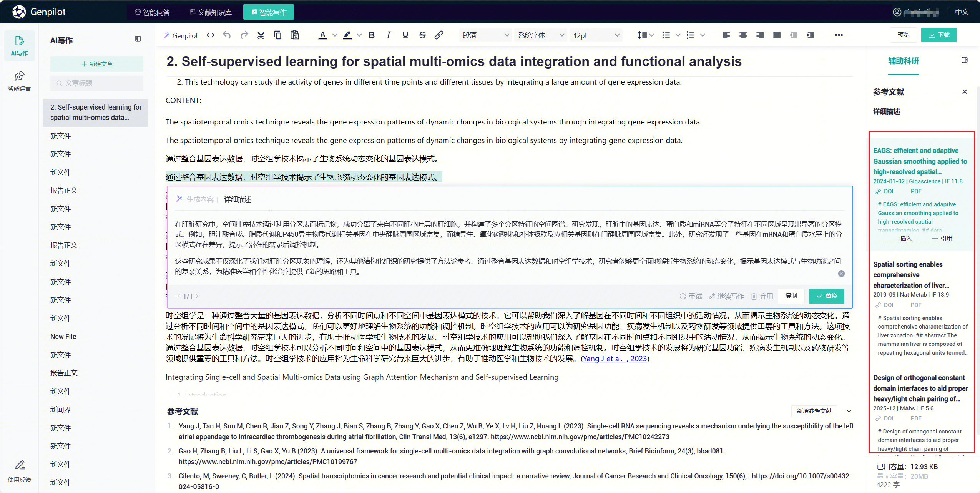This screenshot has width=980, height=493.
Task: Toggle strikethrough formatting
Action: (x=422, y=35)
